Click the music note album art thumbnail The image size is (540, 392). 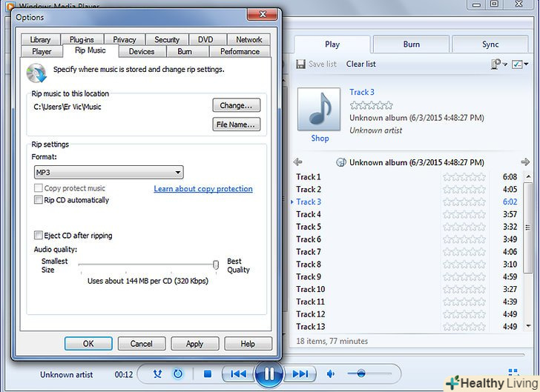click(319, 109)
